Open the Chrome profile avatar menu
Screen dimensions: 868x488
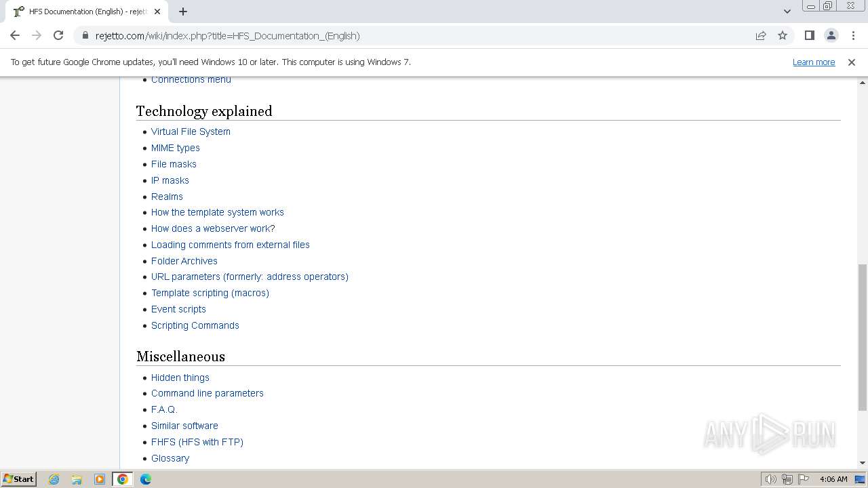[x=831, y=35]
